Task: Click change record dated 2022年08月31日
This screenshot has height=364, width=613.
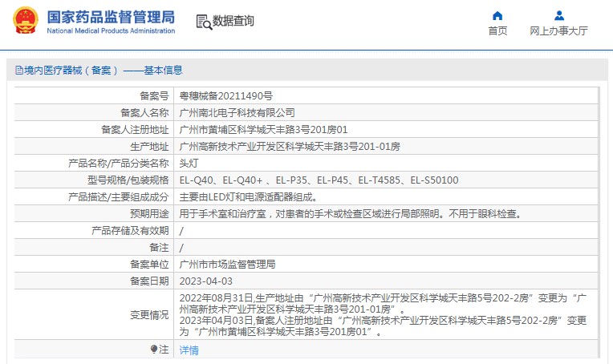Action: (383, 303)
